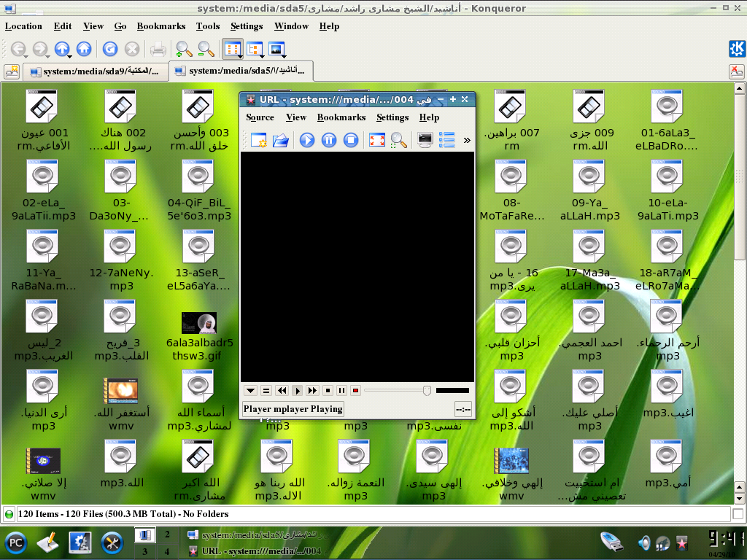Click the volume speaker tray icon

[x=643, y=542]
